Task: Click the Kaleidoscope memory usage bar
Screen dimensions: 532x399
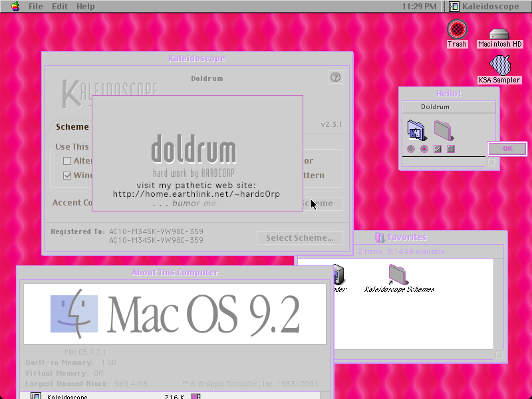Action: [196, 396]
